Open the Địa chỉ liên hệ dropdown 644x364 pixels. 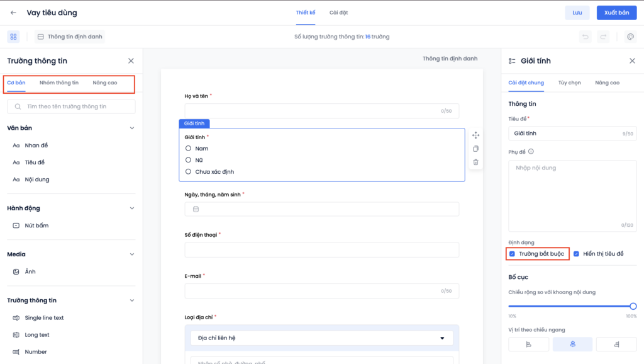[x=321, y=338]
